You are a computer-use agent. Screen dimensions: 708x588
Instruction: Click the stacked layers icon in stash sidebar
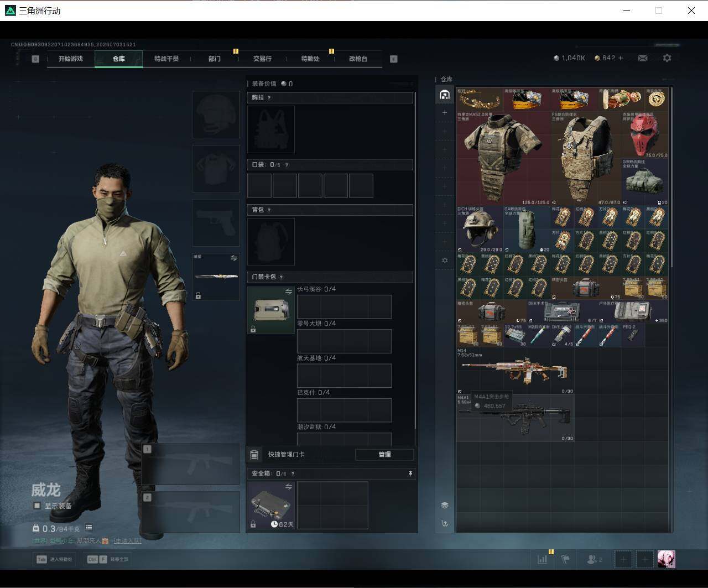coord(445,505)
